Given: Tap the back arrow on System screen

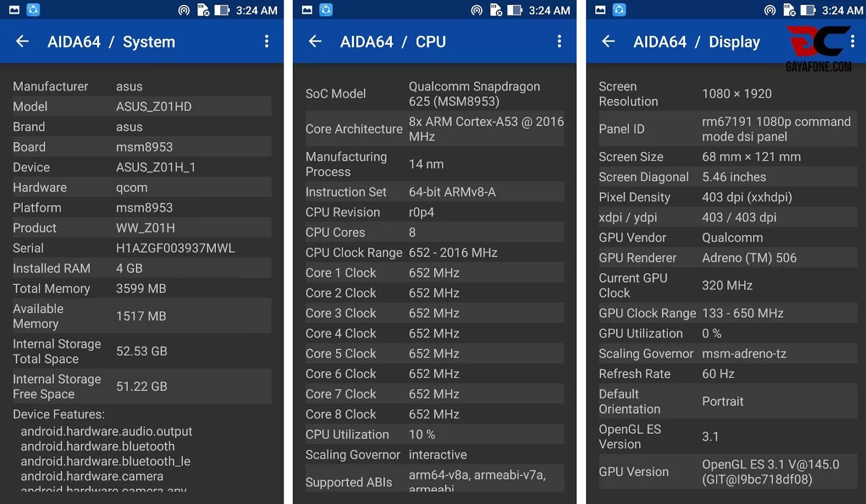Looking at the screenshot, I should coord(22,41).
